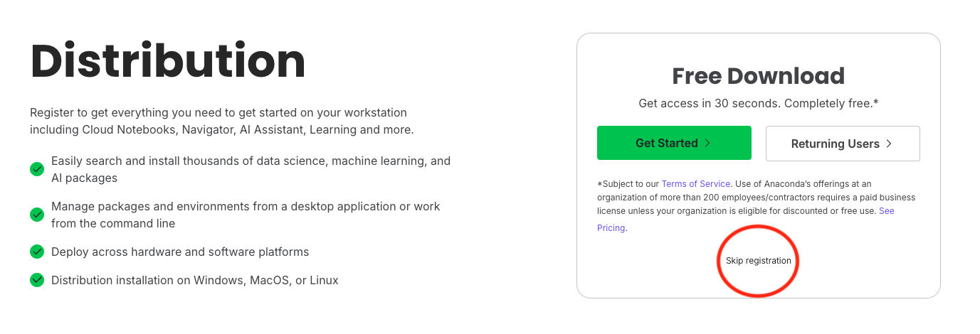Click the large Distribution heading
The width and height of the screenshot is (980, 334).
click(168, 61)
